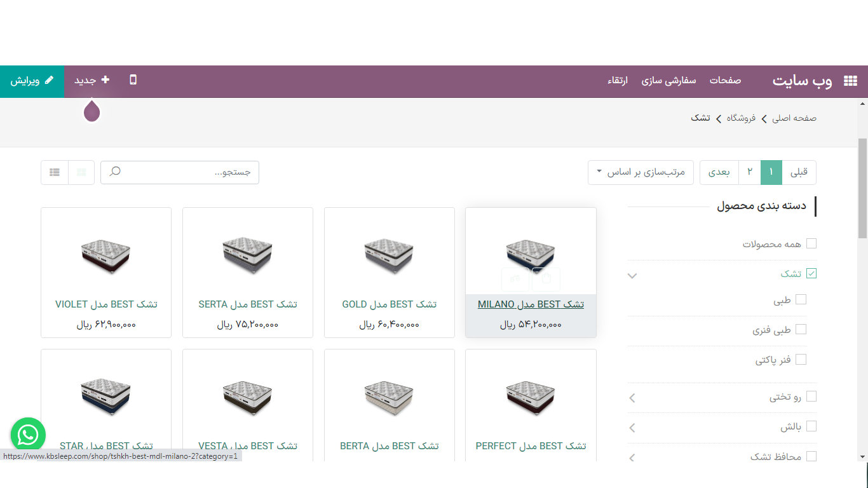The width and height of the screenshot is (868, 488).
Task: Open the مرتب‌سازی بر اساس dropdown
Action: [641, 172]
